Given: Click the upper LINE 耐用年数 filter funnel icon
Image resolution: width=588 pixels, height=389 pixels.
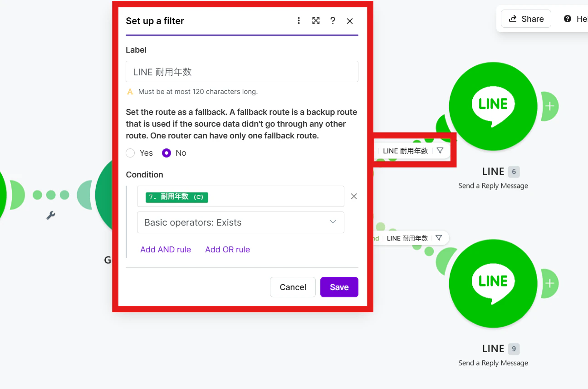Looking at the screenshot, I should [440, 151].
